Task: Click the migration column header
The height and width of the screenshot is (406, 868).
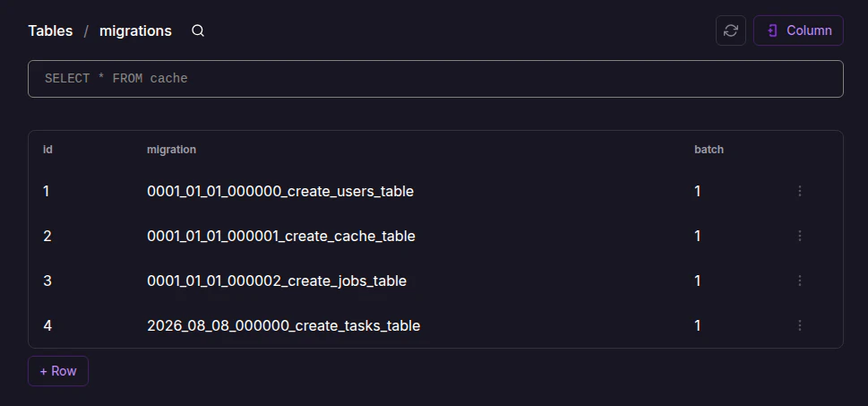Action: (x=172, y=150)
